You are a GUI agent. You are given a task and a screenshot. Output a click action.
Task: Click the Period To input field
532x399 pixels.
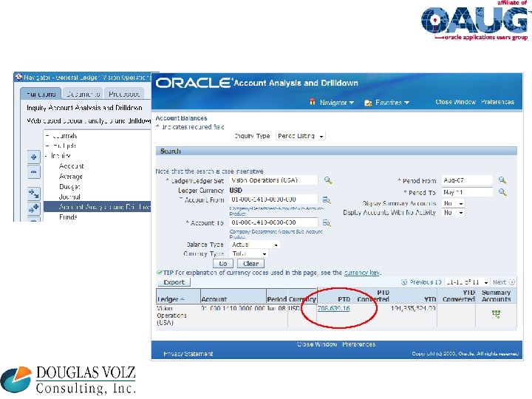(467, 192)
